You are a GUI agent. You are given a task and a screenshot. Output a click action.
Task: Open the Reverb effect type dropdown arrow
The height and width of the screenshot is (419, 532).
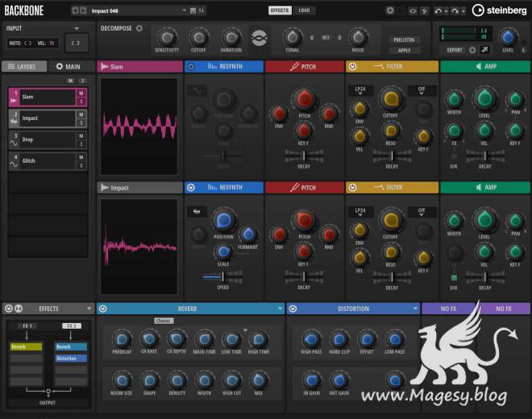point(280,309)
